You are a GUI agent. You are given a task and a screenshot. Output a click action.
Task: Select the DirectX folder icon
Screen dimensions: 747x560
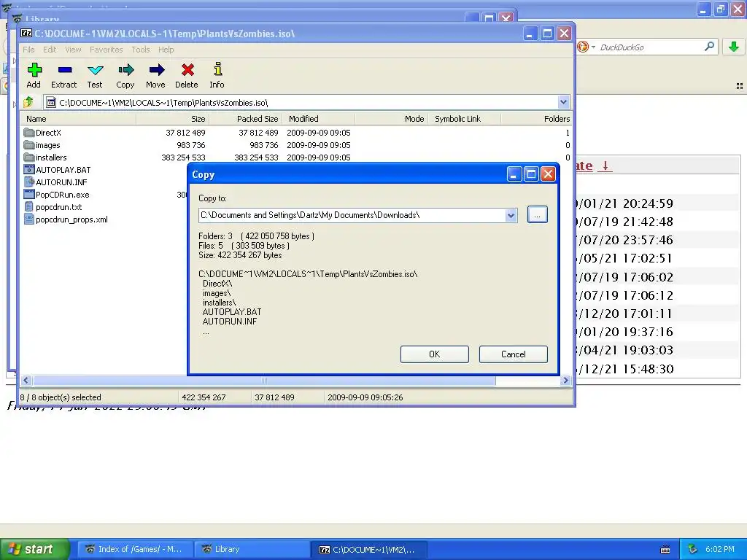pyautogui.click(x=28, y=133)
